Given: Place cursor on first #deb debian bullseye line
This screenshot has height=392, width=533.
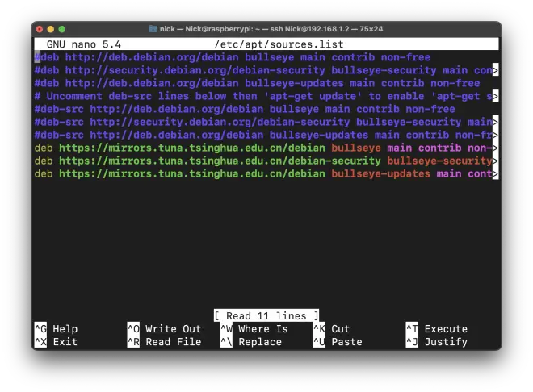Looking at the screenshot, I should [233, 57].
